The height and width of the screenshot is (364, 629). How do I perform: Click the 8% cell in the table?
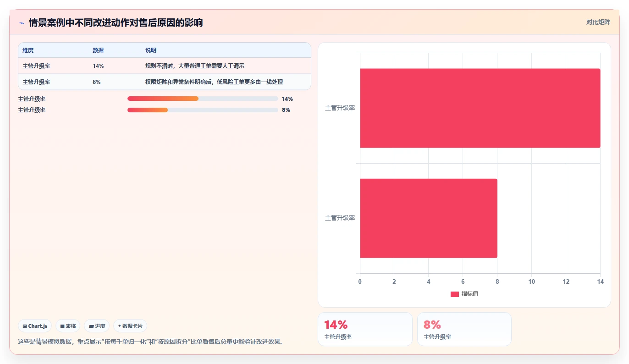click(96, 82)
